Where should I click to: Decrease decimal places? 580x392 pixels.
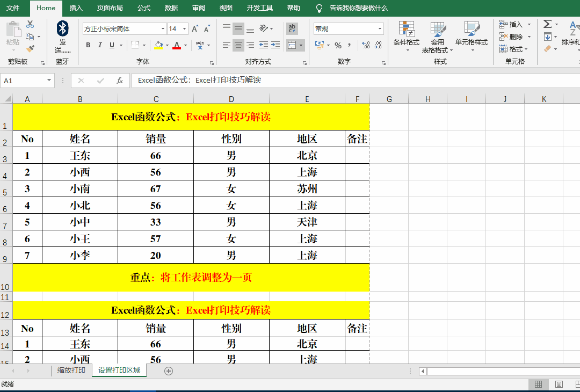378,45
